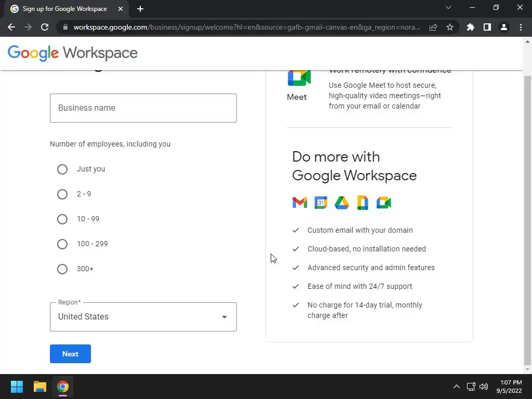
Task: Click the Google Meet icon above Meet label
Action: [299, 78]
